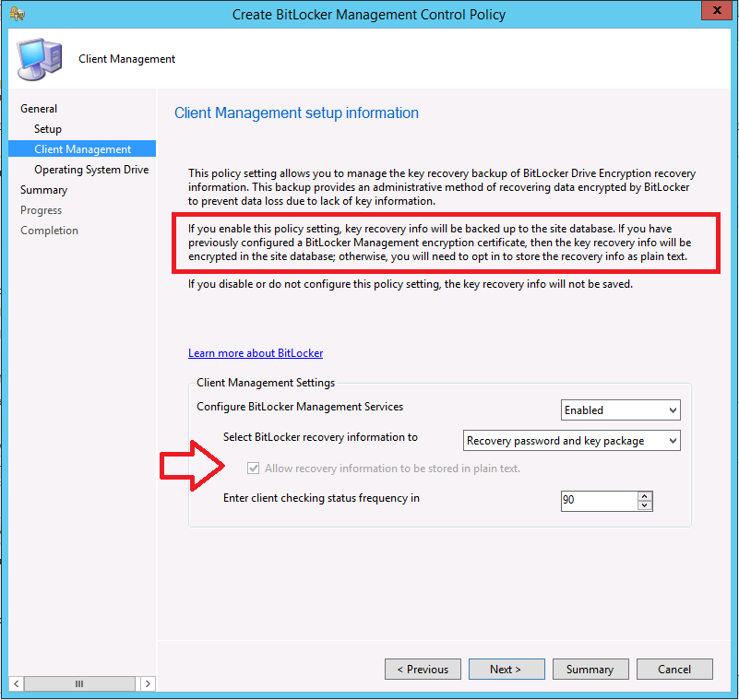Open the Learn more about BitLocker link
The width and height of the screenshot is (739, 700).
256,353
